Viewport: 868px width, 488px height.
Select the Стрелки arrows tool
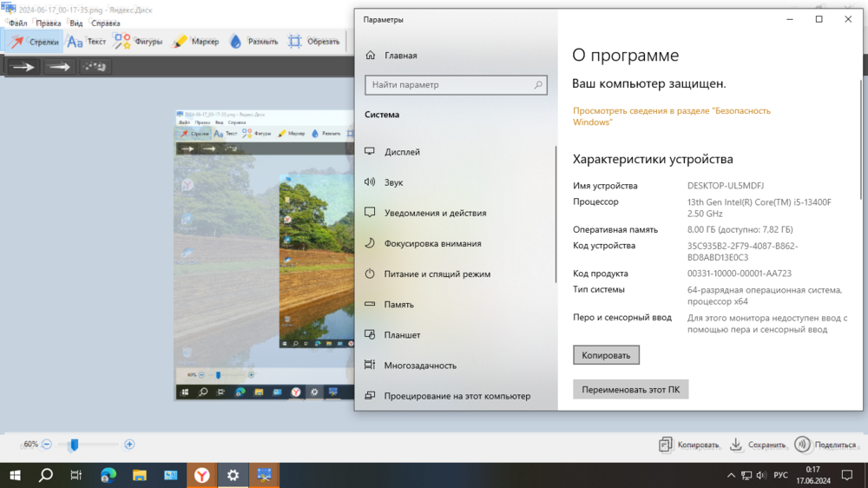(x=33, y=42)
